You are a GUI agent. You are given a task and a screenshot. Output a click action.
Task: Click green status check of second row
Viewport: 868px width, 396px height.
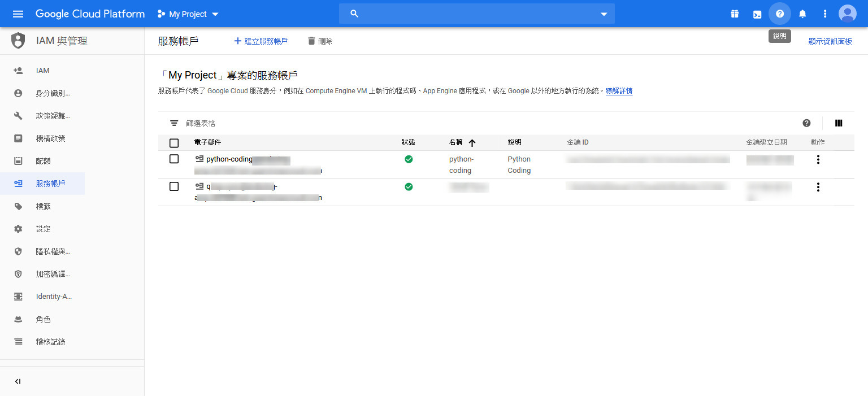[x=409, y=186]
